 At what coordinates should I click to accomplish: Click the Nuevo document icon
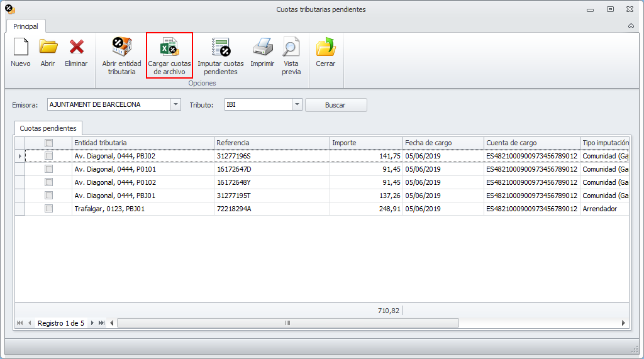pyautogui.click(x=21, y=47)
